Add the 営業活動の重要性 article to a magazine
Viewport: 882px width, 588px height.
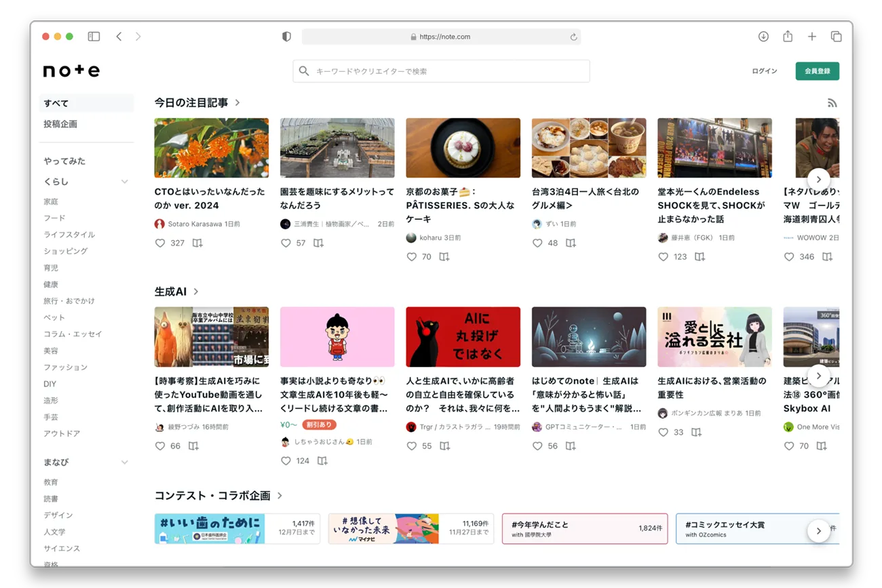coord(696,432)
